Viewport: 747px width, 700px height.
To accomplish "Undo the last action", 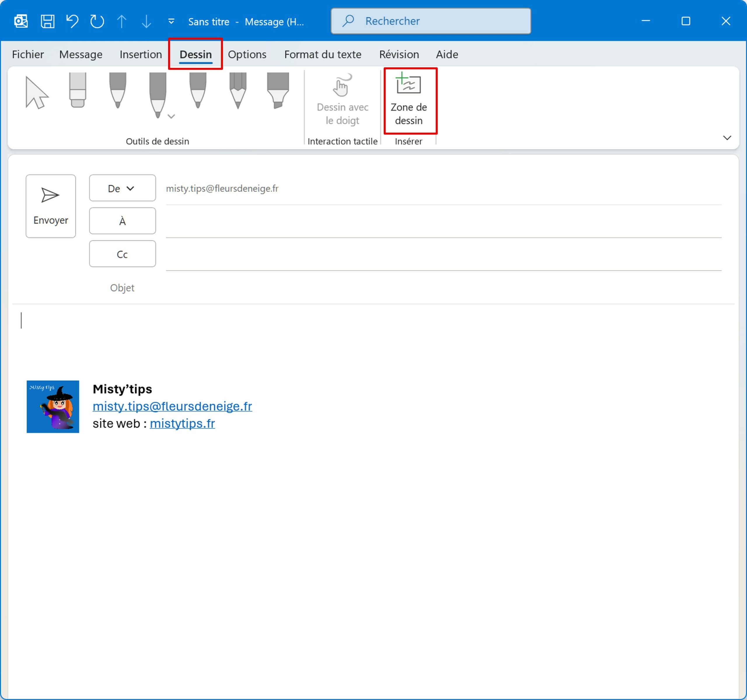I will click(72, 21).
